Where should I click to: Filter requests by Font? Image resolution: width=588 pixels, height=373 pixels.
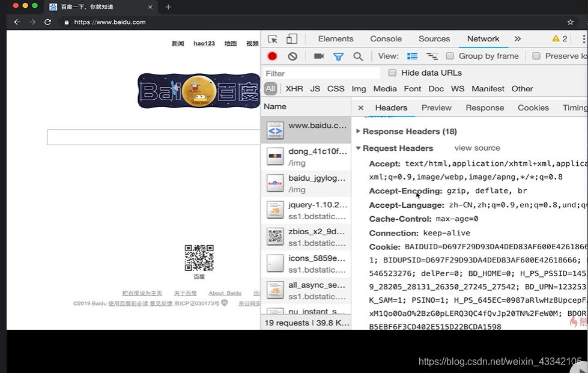413,89
